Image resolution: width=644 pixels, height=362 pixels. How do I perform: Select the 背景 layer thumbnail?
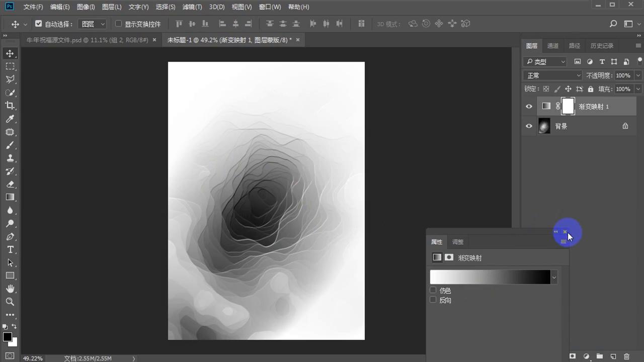coord(544,126)
